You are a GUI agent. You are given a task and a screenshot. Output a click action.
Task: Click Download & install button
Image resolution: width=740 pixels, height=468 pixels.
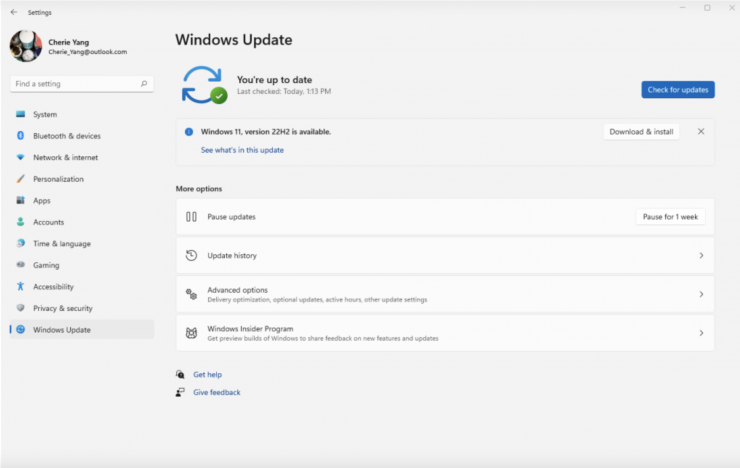[x=641, y=131]
